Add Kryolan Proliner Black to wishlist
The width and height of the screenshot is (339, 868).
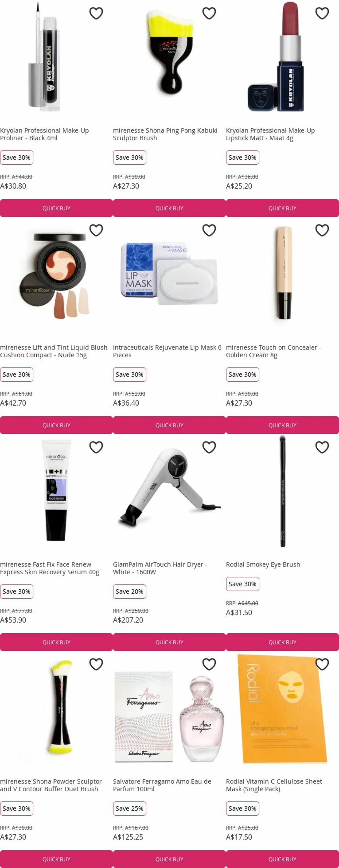(96, 13)
